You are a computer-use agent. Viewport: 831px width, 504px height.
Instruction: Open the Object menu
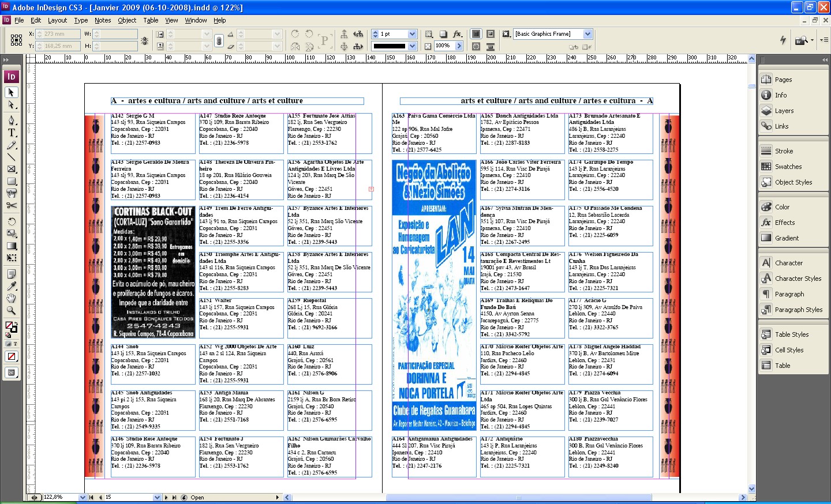click(127, 20)
